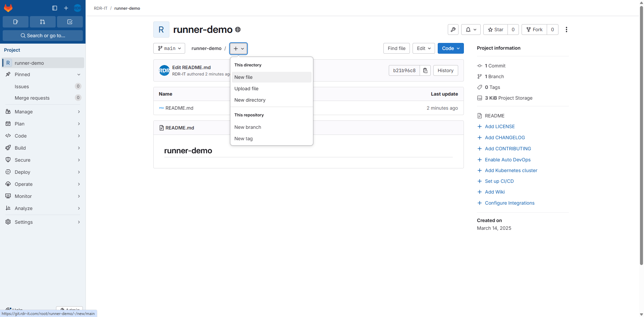Open assigned issues icon in sidebar
644x317 pixels.
(15, 22)
